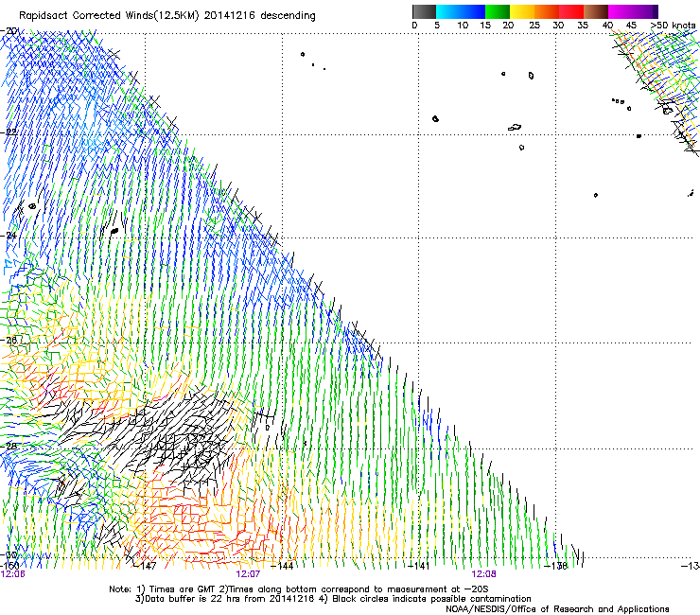
Task: Click the -26 latitude axis label
Action: click(x=9, y=341)
